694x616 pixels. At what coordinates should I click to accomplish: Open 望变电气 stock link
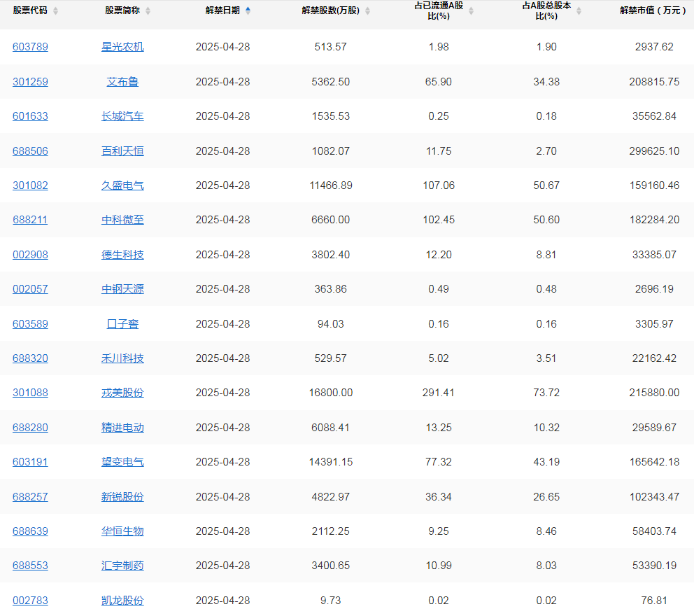tap(122, 462)
